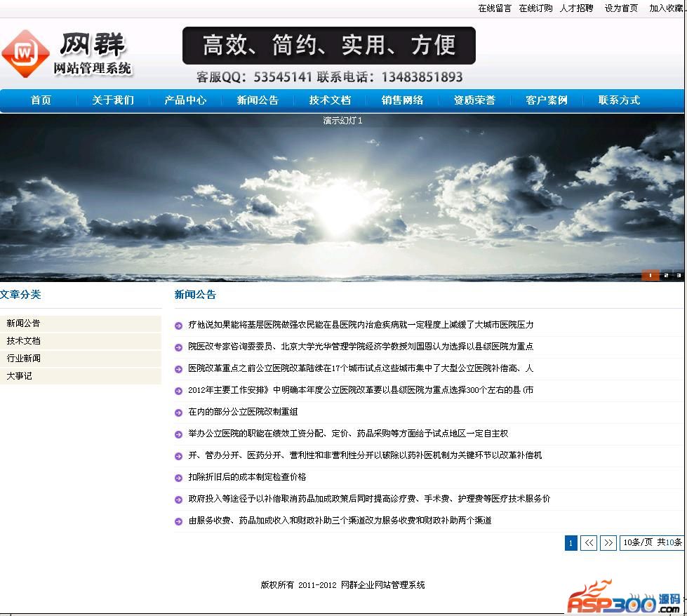Select page 1 in pagination
687x616 pixels.
point(571,543)
